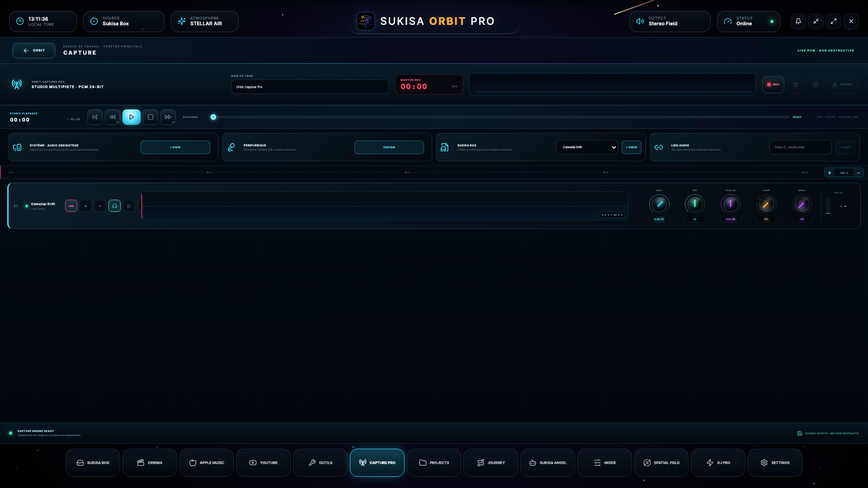
Task: Arm the Celestial Drift track for recording
Action: 71,206
